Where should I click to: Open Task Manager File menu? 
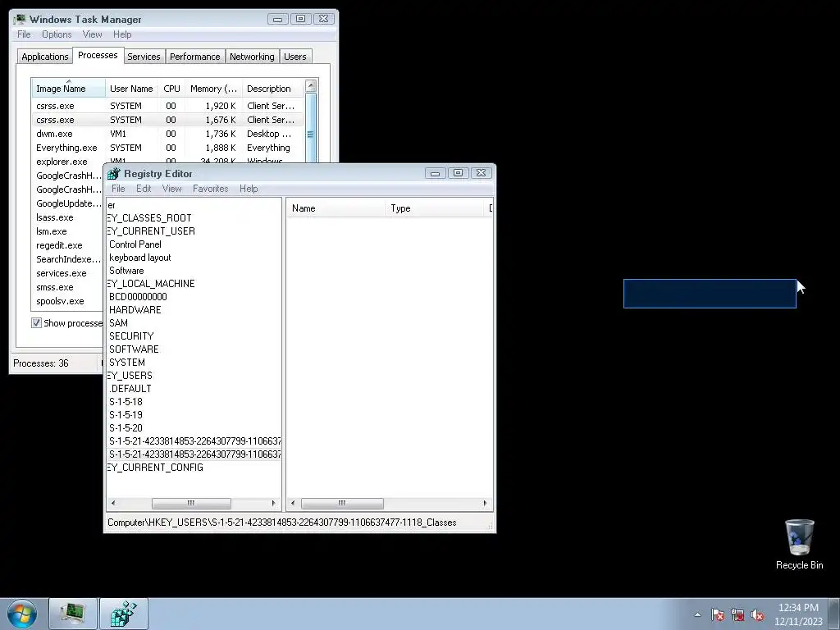pyautogui.click(x=24, y=34)
